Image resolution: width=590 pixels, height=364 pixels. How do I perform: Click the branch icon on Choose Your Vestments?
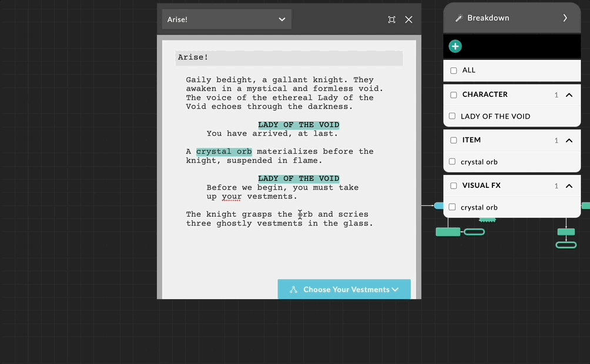[293, 289]
